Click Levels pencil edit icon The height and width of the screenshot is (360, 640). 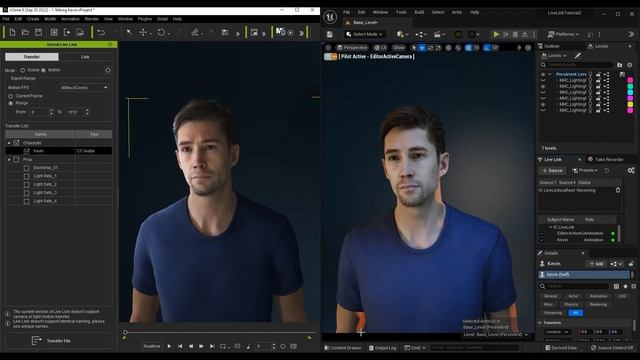coord(578,55)
